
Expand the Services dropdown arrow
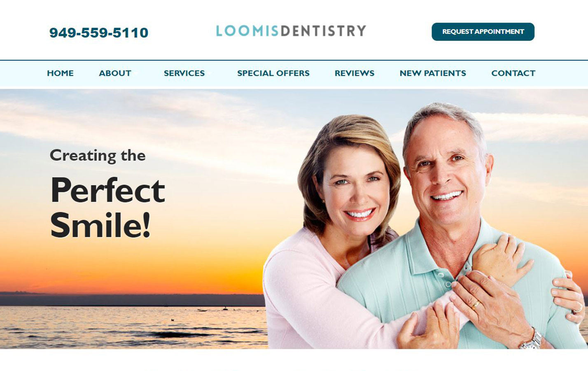tap(210, 74)
